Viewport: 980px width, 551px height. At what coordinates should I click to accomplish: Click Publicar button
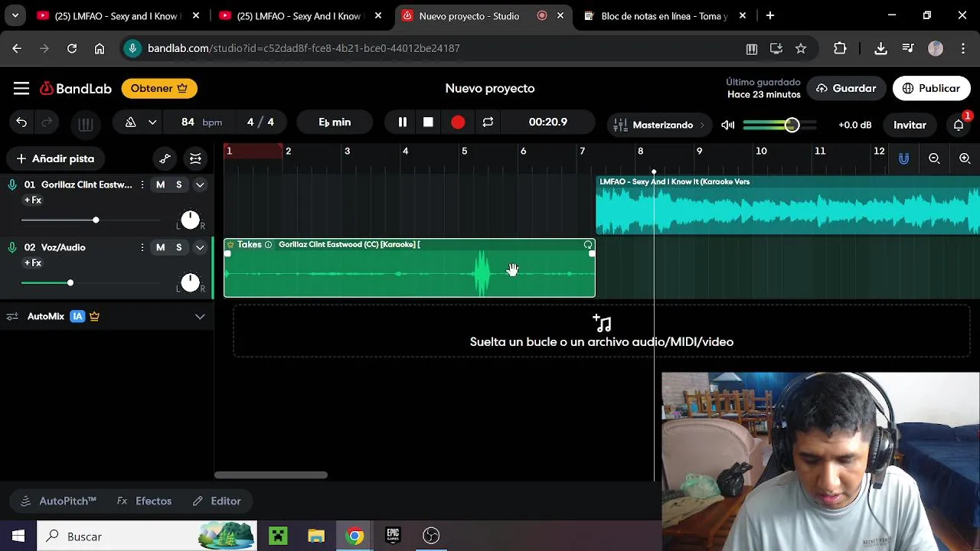931,89
